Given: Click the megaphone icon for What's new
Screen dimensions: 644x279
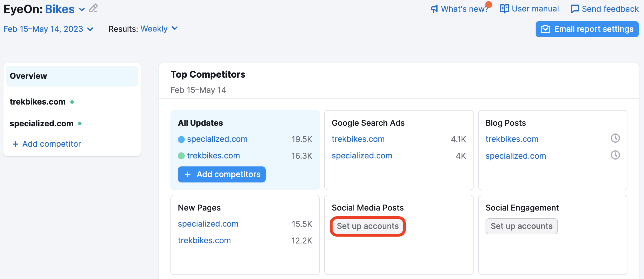Looking at the screenshot, I should 434,9.
